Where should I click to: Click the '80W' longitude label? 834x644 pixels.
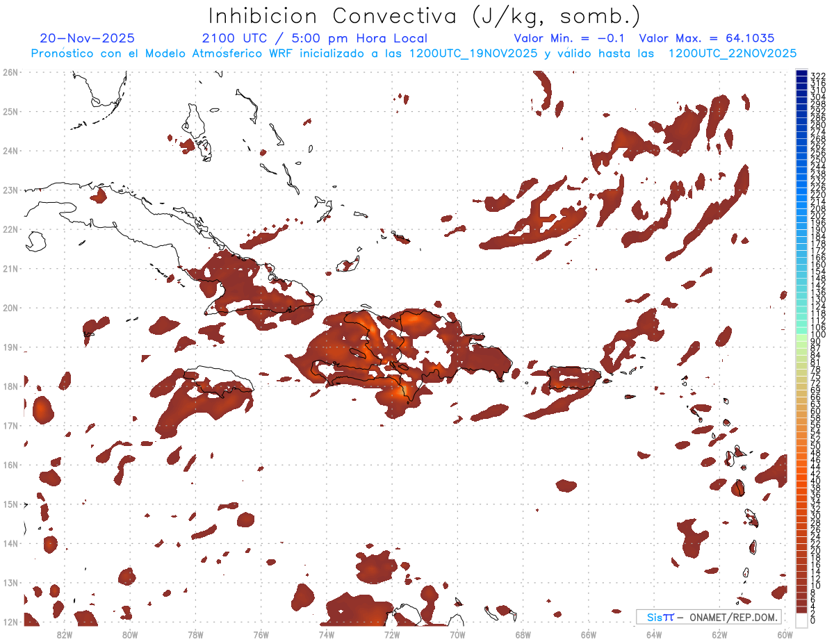(130, 634)
